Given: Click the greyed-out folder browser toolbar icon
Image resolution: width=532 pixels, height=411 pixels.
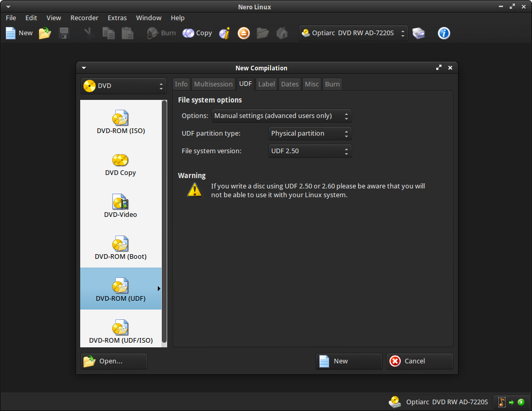Looking at the screenshot, I should [262, 33].
